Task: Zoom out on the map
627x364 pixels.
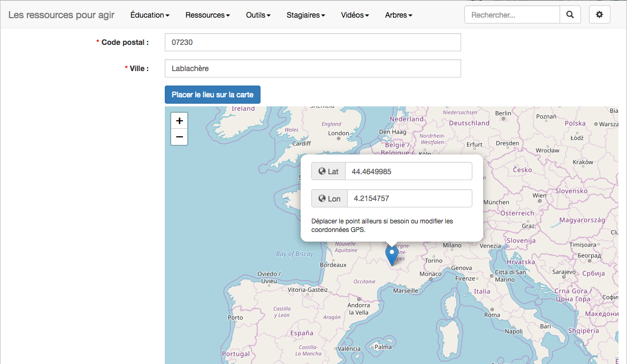Action: [x=180, y=137]
